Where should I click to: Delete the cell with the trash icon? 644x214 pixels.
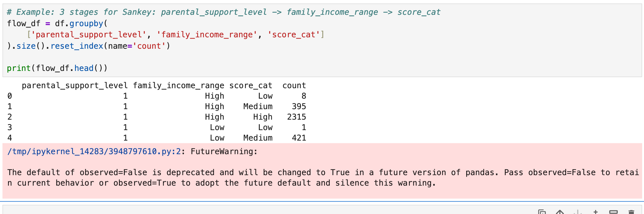631,212
